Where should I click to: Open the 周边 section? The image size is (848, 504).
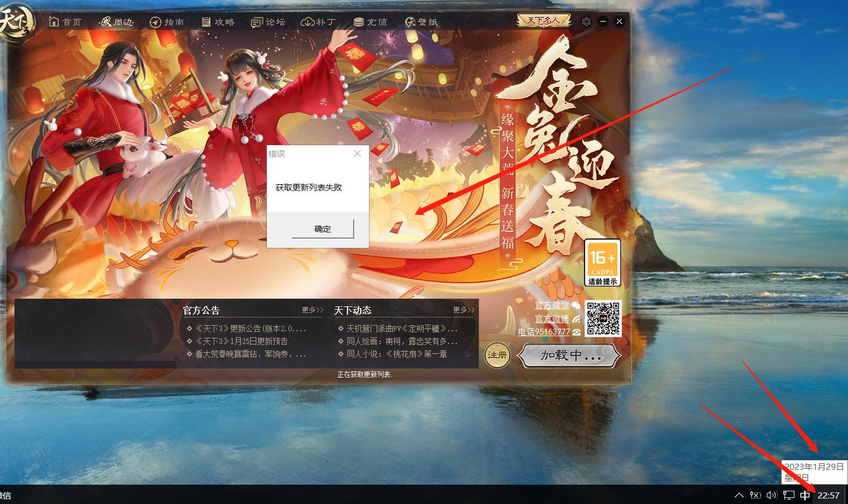coord(117,22)
